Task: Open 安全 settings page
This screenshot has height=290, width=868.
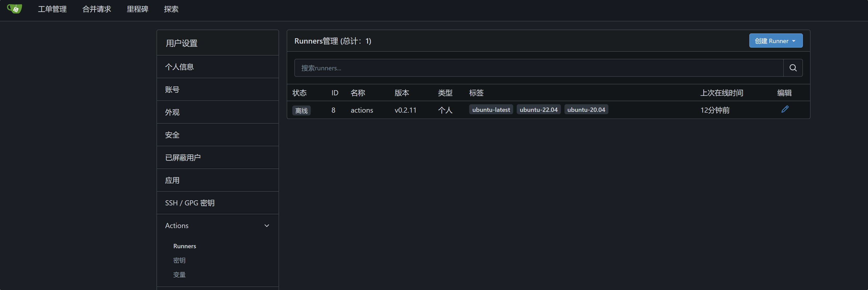Action: 172,135
